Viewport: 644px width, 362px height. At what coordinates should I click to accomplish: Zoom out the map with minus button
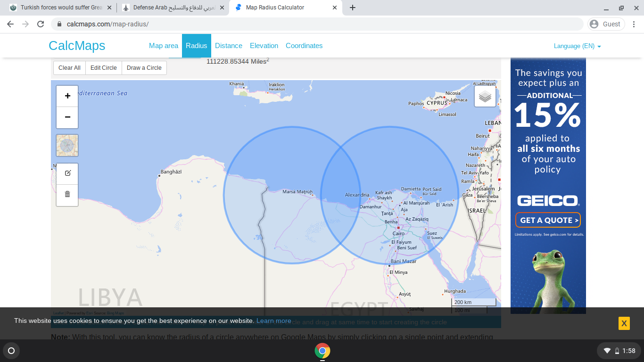pos(67,117)
